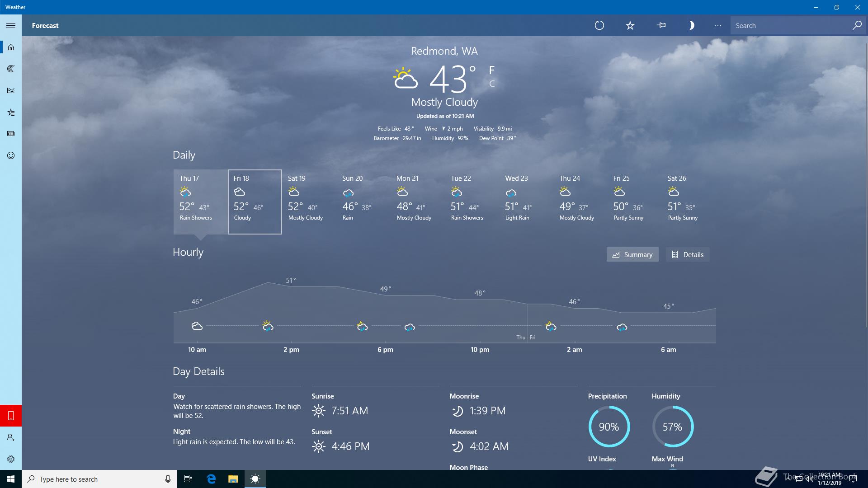Select the Fri 18 daily forecast
The width and height of the screenshot is (868, 488).
tap(255, 202)
